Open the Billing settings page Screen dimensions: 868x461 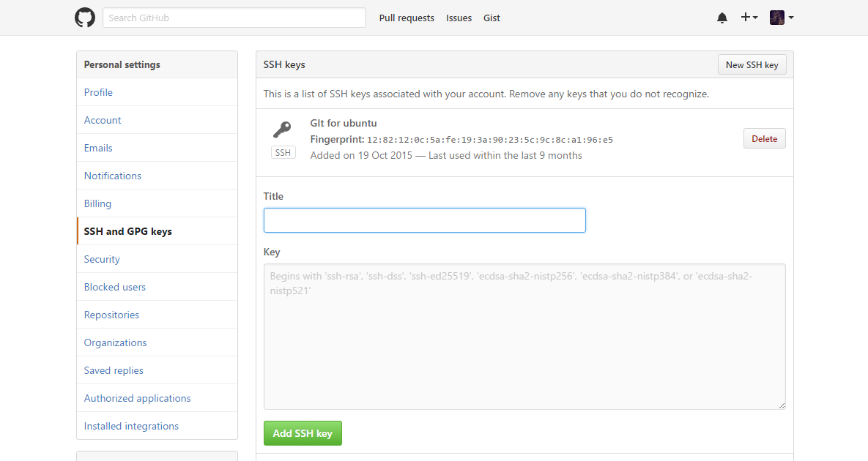tap(97, 203)
